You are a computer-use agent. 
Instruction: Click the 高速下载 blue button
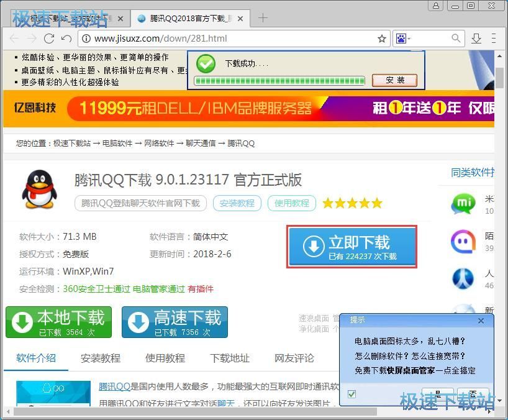[175, 322]
